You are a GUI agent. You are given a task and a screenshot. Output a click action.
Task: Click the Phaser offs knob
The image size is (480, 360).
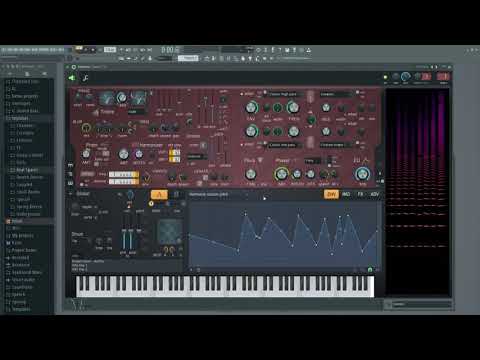(x=311, y=174)
